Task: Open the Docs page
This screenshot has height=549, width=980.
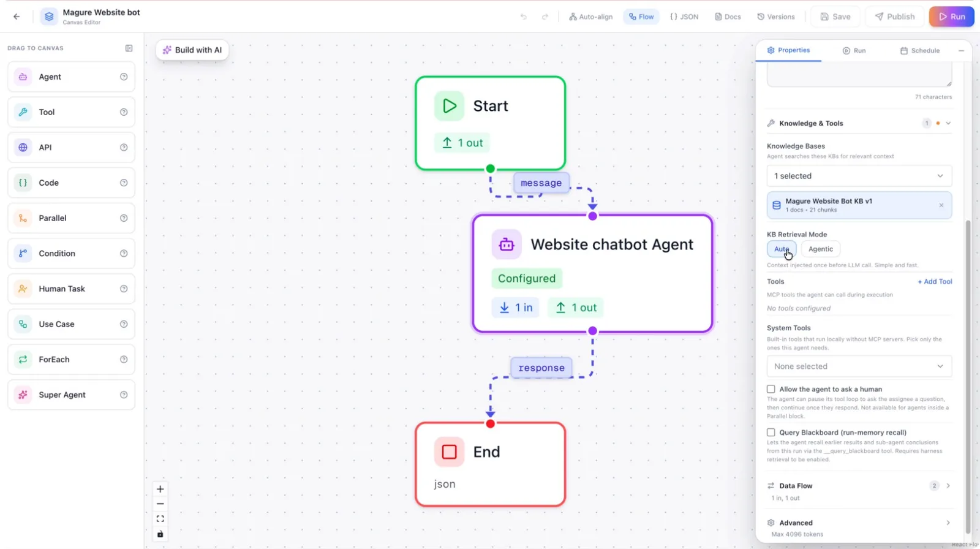Action: click(x=728, y=17)
